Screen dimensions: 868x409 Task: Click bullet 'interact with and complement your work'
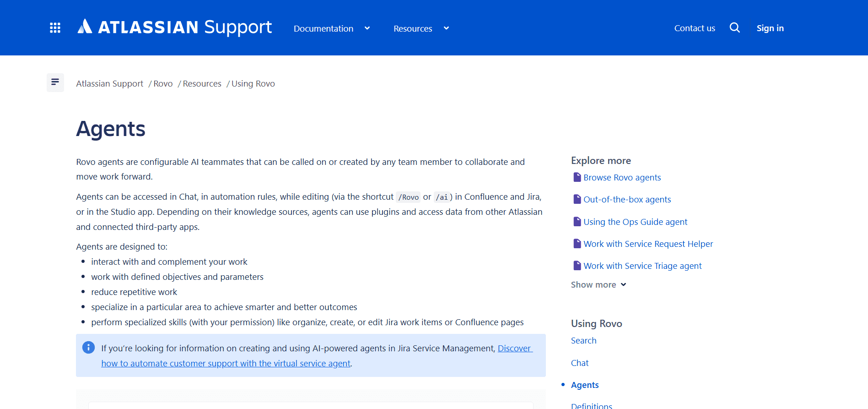point(169,262)
